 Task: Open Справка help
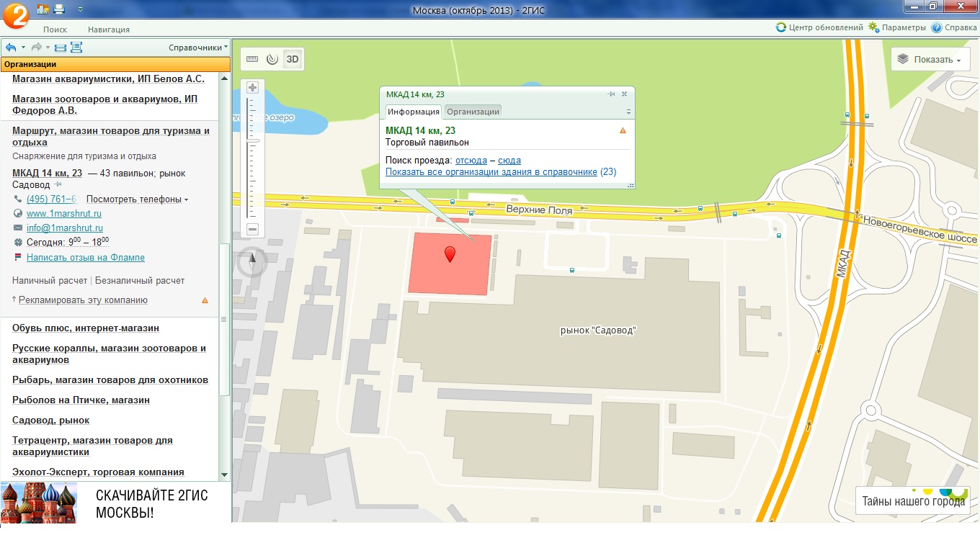point(954,27)
